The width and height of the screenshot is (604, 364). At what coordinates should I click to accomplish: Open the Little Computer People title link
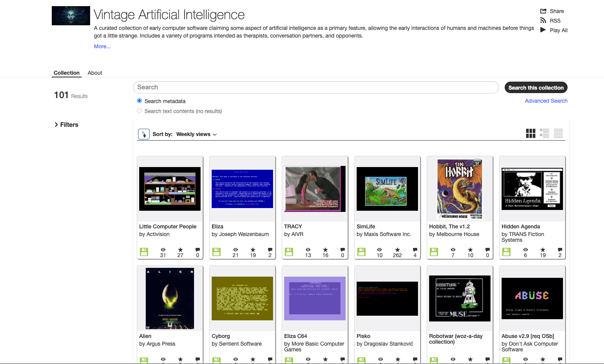point(168,226)
